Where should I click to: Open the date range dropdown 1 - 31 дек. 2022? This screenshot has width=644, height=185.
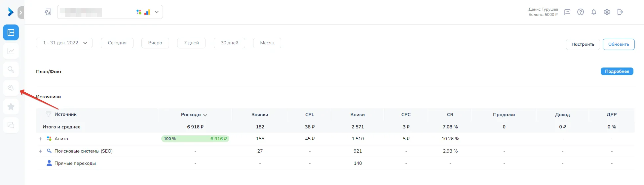click(x=64, y=43)
